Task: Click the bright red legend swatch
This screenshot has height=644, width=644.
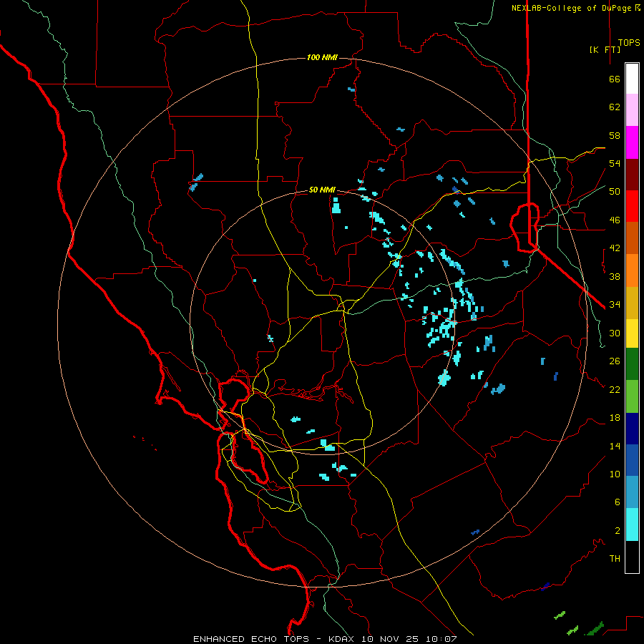Action: tap(632, 206)
